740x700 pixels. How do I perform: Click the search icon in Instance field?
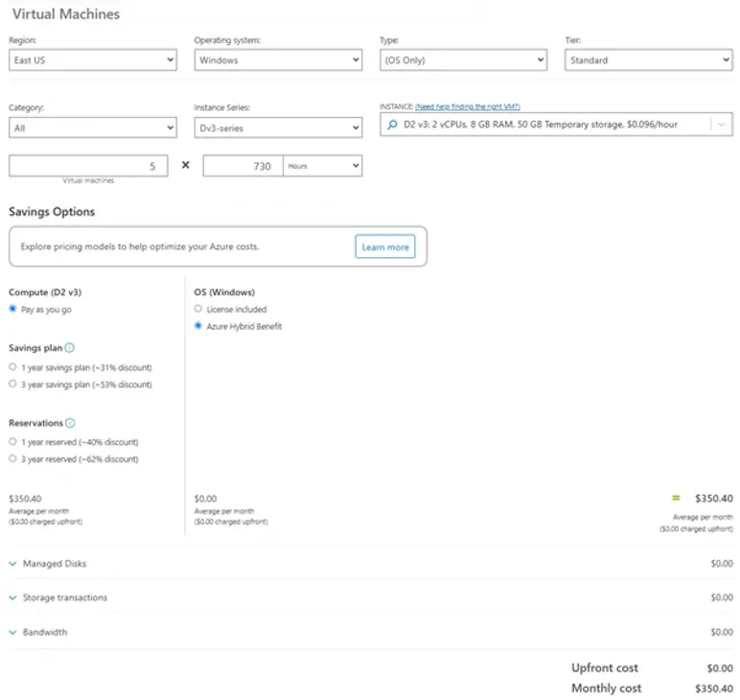[392, 125]
